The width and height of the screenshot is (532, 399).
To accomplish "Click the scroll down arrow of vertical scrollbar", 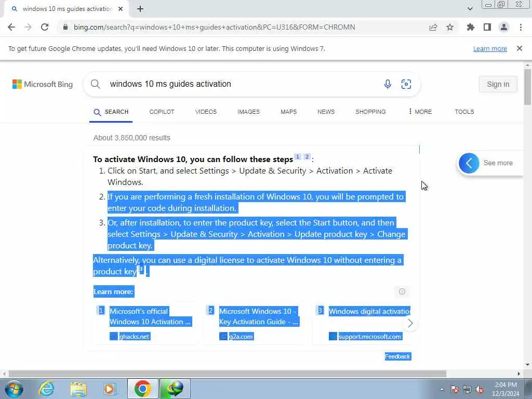I will point(527,365).
